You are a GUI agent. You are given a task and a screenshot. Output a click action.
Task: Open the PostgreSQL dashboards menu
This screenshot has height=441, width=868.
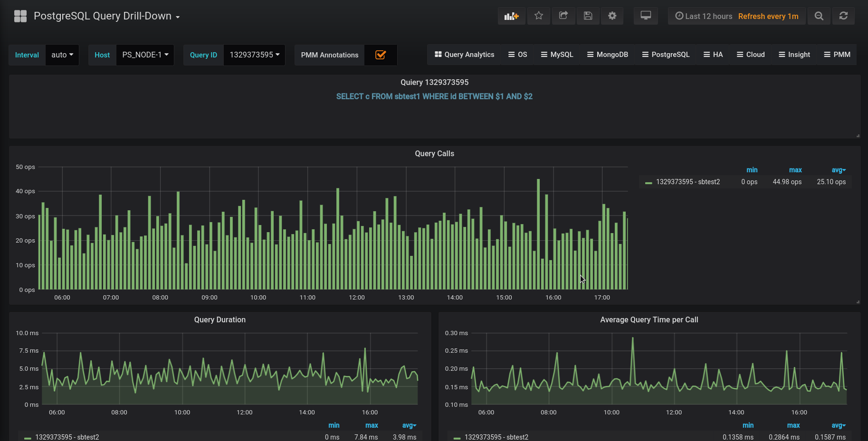click(x=666, y=55)
